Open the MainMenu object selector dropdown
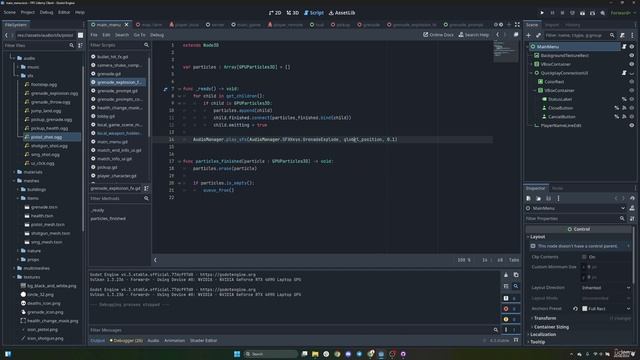 576,208
